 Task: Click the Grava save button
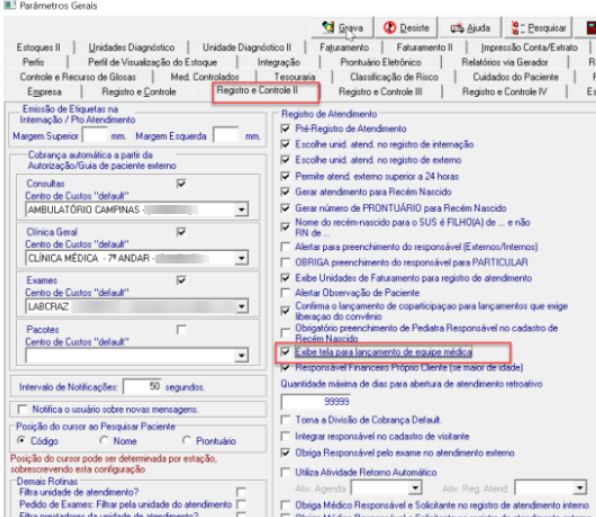[342, 27]
